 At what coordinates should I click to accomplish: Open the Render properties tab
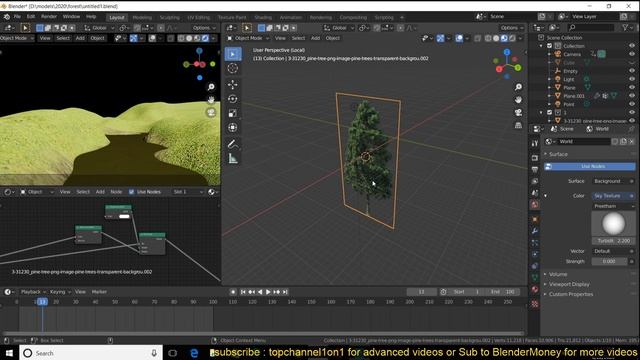tap(535, 158)
